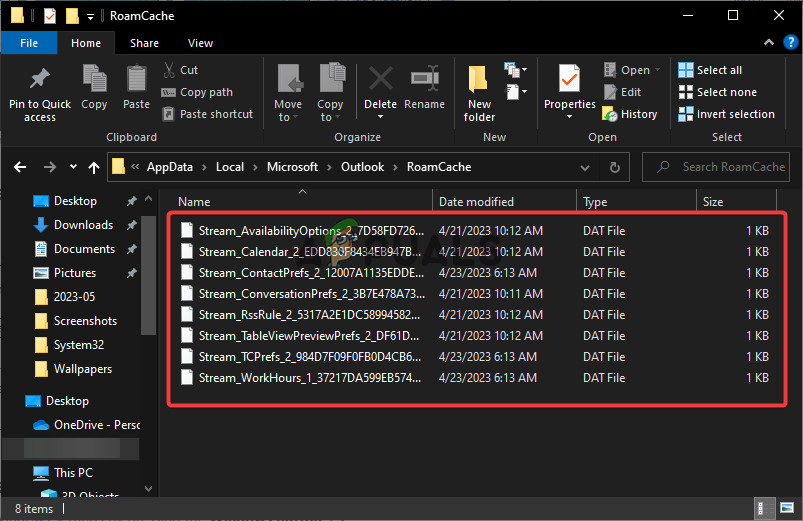Go up one folder level
The width and height of the screenshot is (803, 521).
94,167
